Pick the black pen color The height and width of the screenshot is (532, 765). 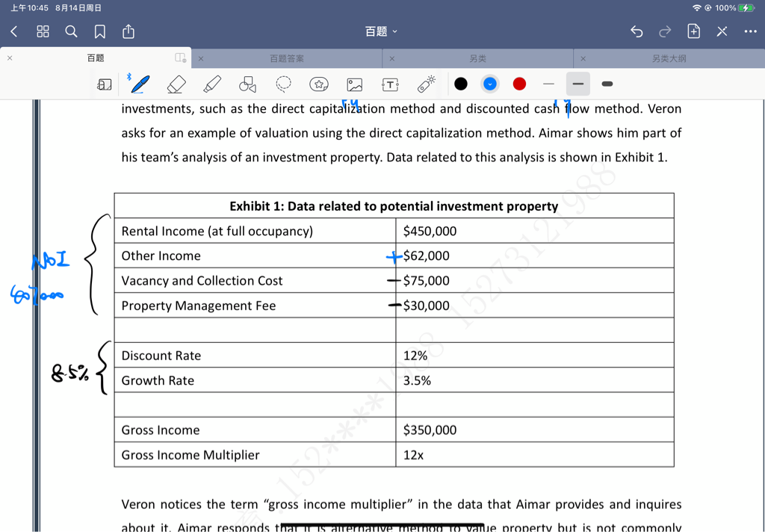point(460,84)
